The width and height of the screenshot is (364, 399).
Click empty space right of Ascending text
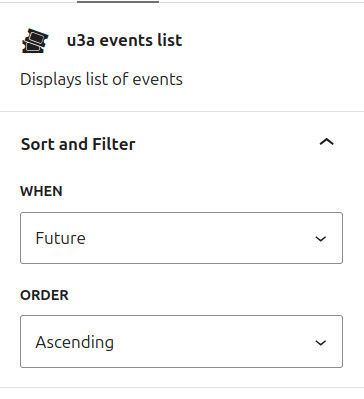[213, 342]
